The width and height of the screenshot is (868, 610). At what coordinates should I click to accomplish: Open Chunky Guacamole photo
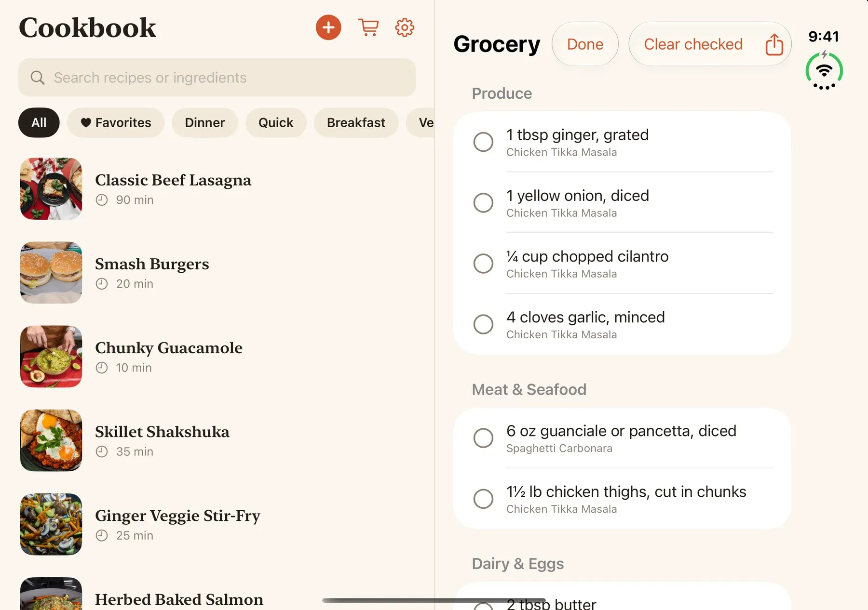[x=51, y=357]
